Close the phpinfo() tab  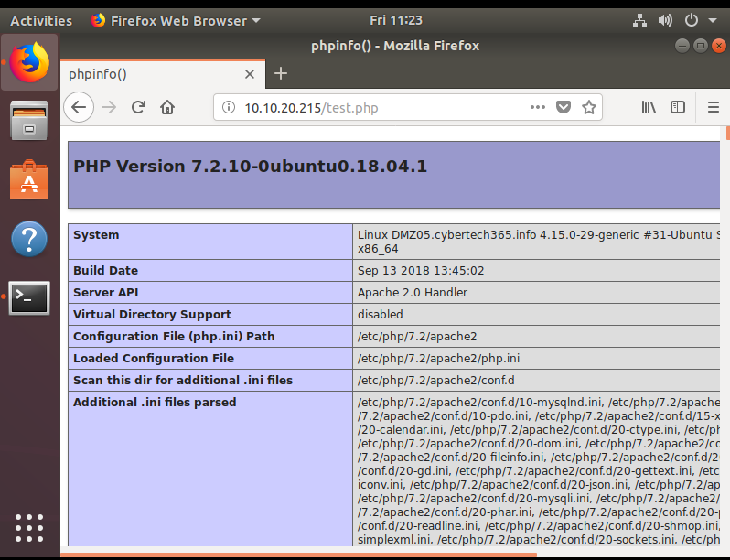250,74
